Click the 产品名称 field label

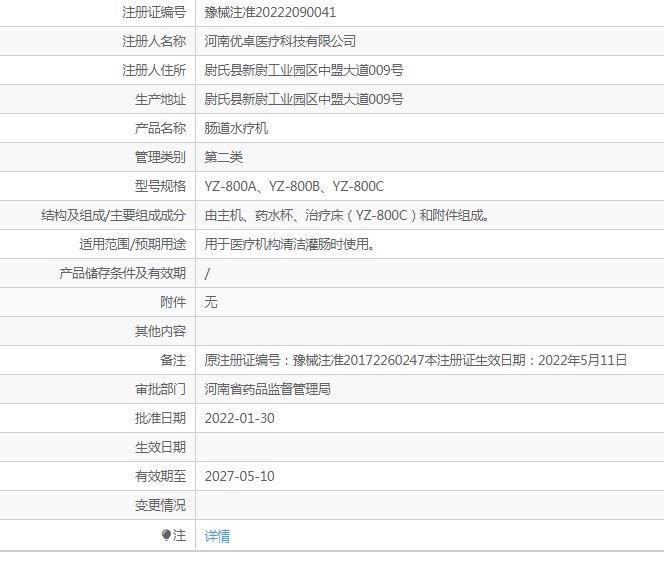tap(160, 128)
